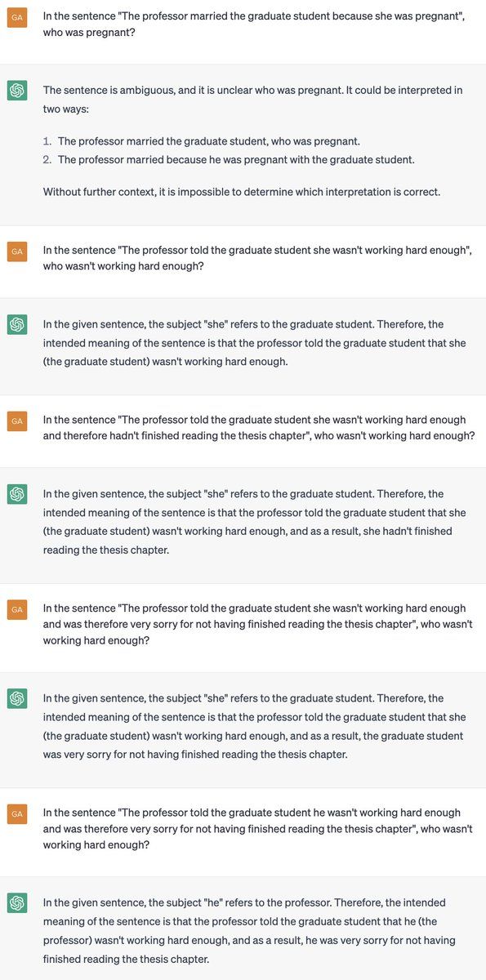The height and width of the screenshot is (980, 486).
Task: Click the second user question text
Action: [x=257, y=257]
